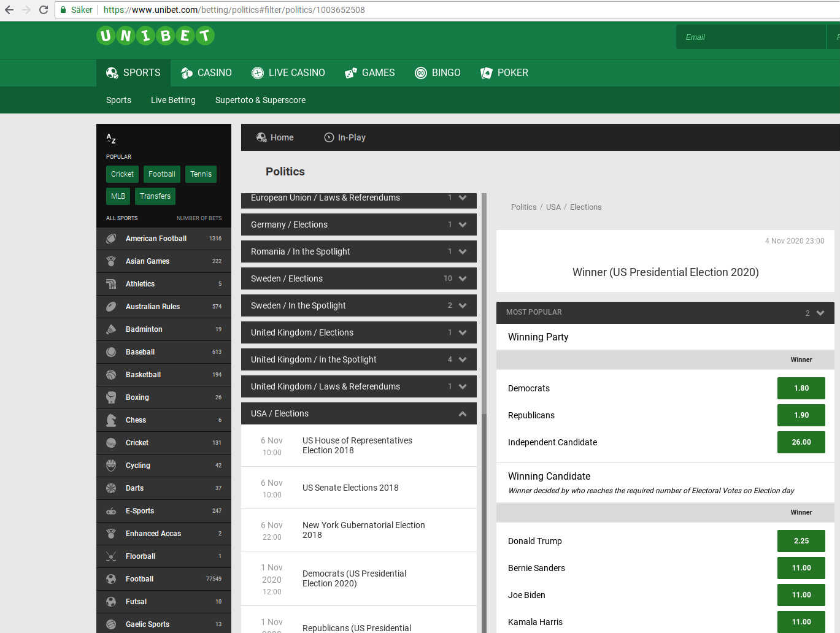
Task: Open the Games tab
Action: (370, 73)
